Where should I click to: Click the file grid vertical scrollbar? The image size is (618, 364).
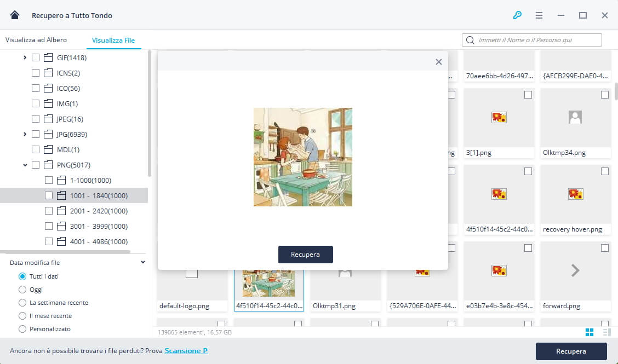point(616,91)
